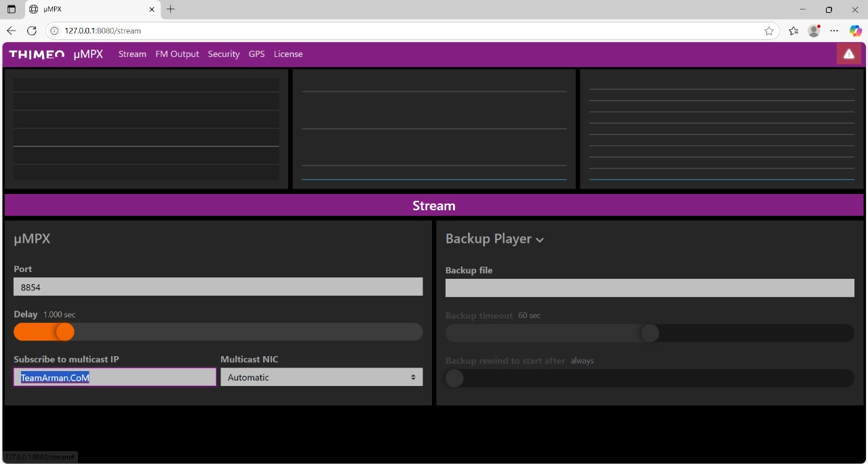Open the License page link
The width and height of the screenshot is (868, 464).
coord(288,54)
